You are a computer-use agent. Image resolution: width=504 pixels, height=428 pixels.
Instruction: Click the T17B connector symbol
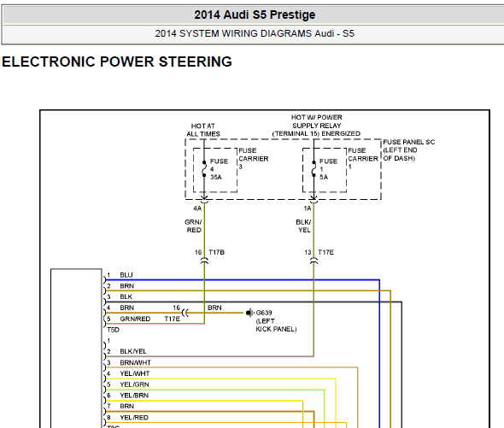click(x=204, y=261)
